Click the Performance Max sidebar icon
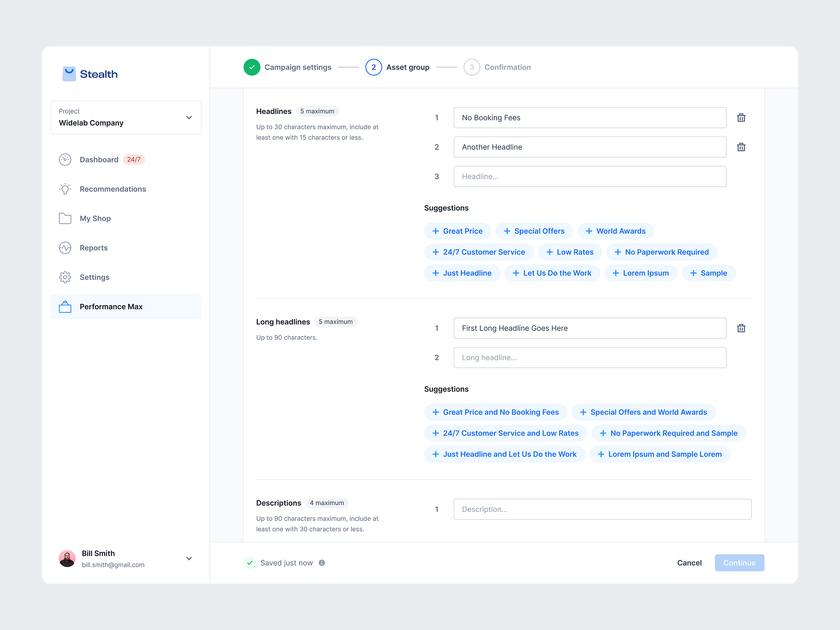 (x=65, y=306)
